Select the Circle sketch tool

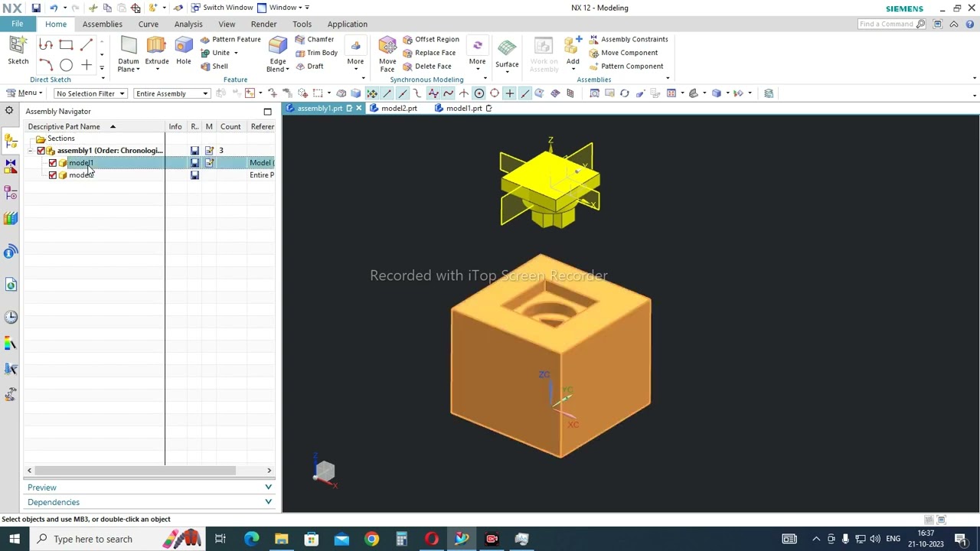point(66,66)
